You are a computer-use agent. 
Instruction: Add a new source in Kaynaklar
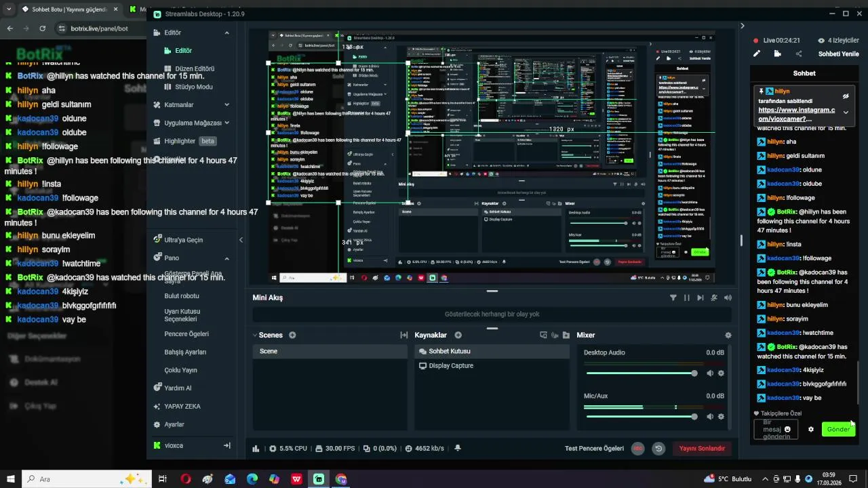pos(458,335)
